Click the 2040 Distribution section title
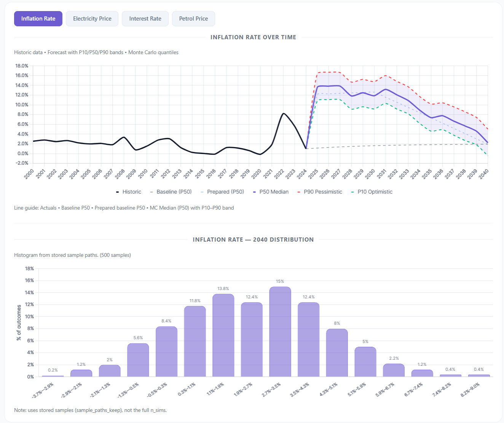 [x=254, y=239]
